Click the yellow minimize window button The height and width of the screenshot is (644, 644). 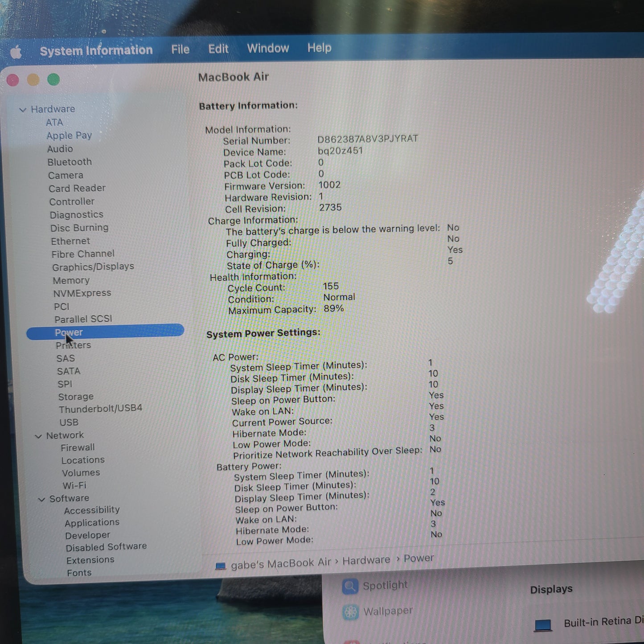(x=33, y=80)
